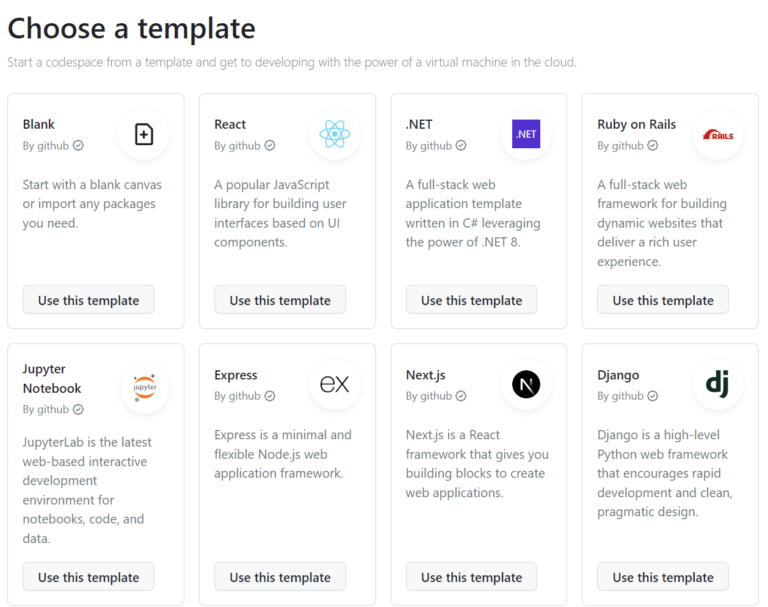Screen dimensions: 768x607
Task: Select Use this template for Django
Action: point(663,577)
